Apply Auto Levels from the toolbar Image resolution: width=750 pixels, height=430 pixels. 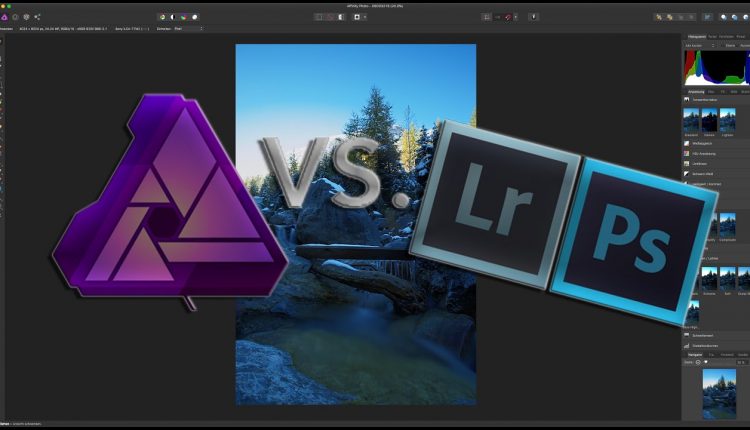[163, 17]
